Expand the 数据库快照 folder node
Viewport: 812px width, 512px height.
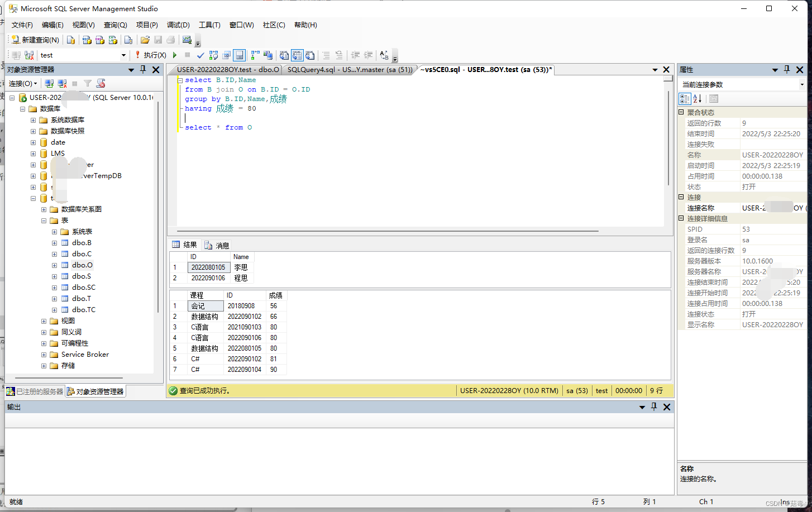coord(33,131)
